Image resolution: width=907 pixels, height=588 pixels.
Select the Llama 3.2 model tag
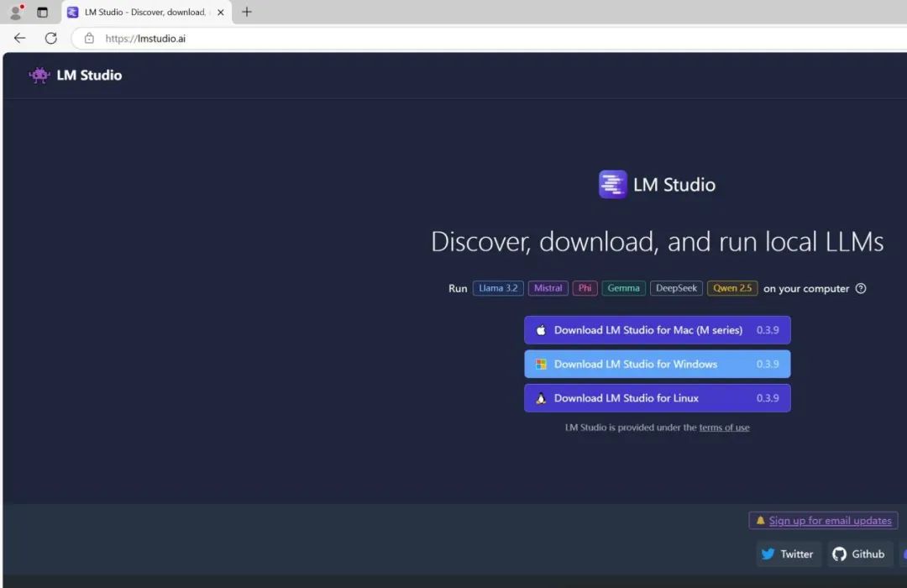(498, 288)
